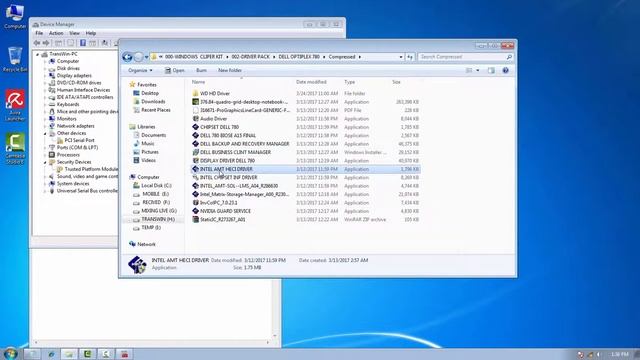640x360 pixels.
Task: Select the Avira Launcher desktop icon
Action: (x=15, y=105)
